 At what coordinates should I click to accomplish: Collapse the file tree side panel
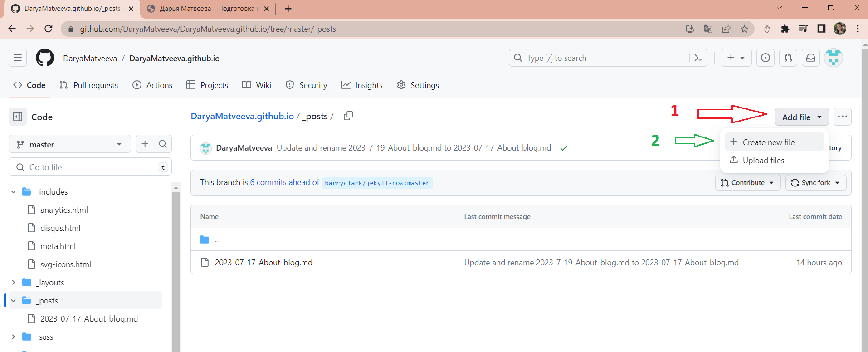pyautogui.click(x=18, y=117)
